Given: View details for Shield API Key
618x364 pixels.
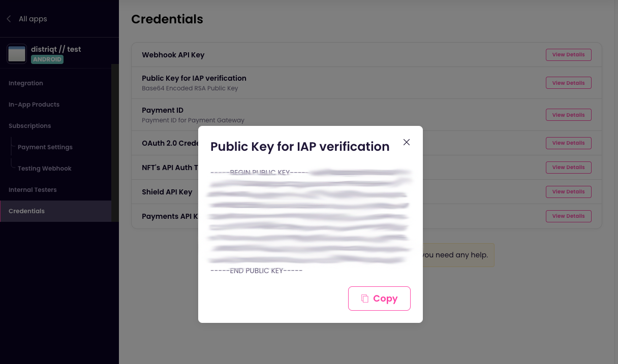Looking at the screenshot, I should point(568,192).
